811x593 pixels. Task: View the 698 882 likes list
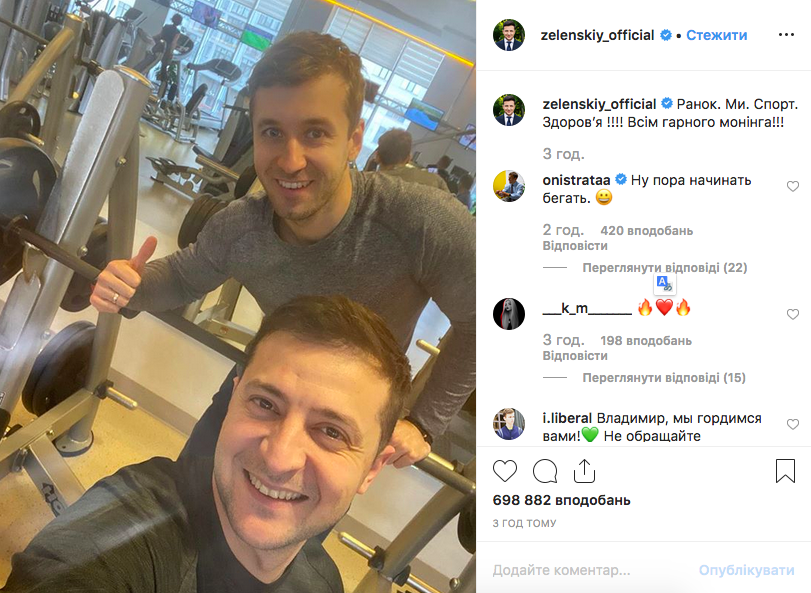(561, 500)
